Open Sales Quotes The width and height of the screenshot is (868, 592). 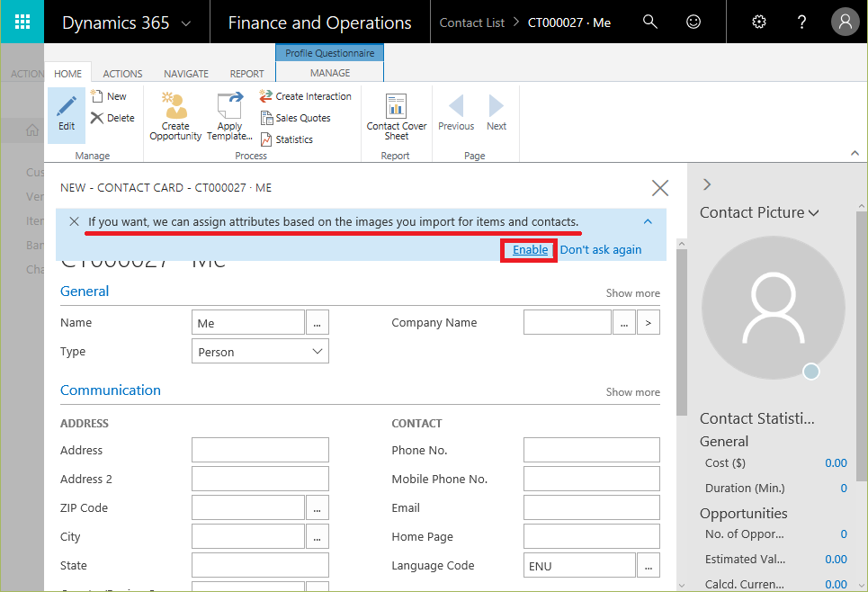point(296,118)
